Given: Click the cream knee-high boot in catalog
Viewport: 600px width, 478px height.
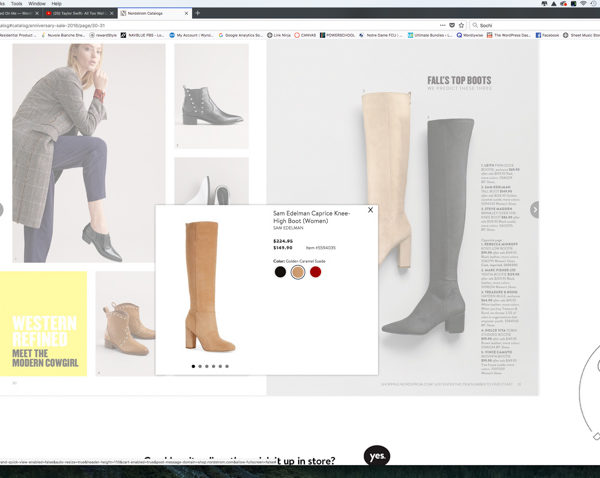Looking at the screenshot, I should click(386, 178).
